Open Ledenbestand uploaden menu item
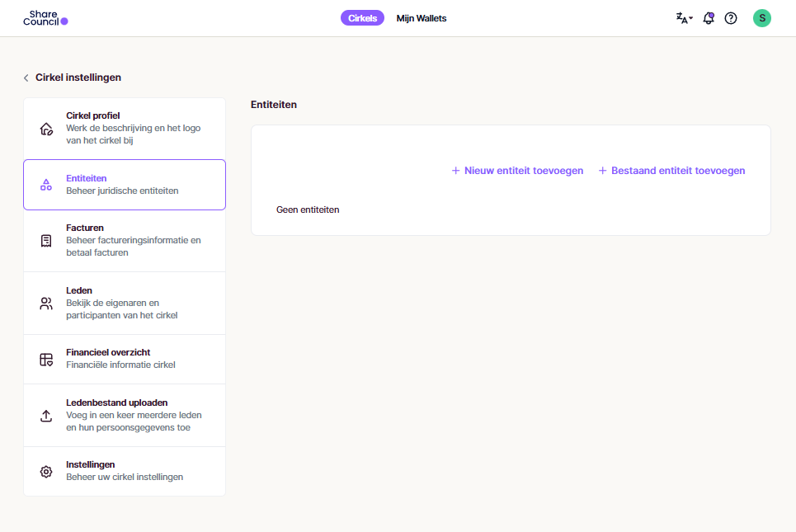Image resolution: width=796 pixels, height=532 pixels. coord(125,415)
